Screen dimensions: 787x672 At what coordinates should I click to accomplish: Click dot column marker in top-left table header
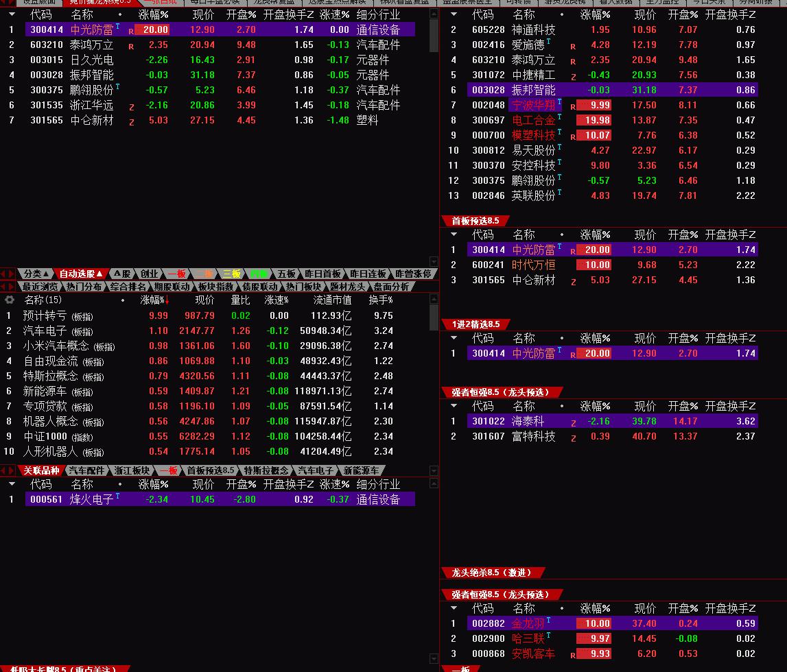120,14
